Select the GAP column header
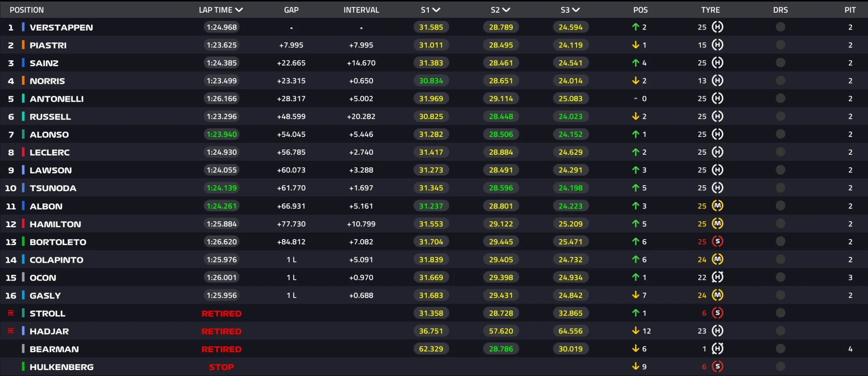 (291, 10)
